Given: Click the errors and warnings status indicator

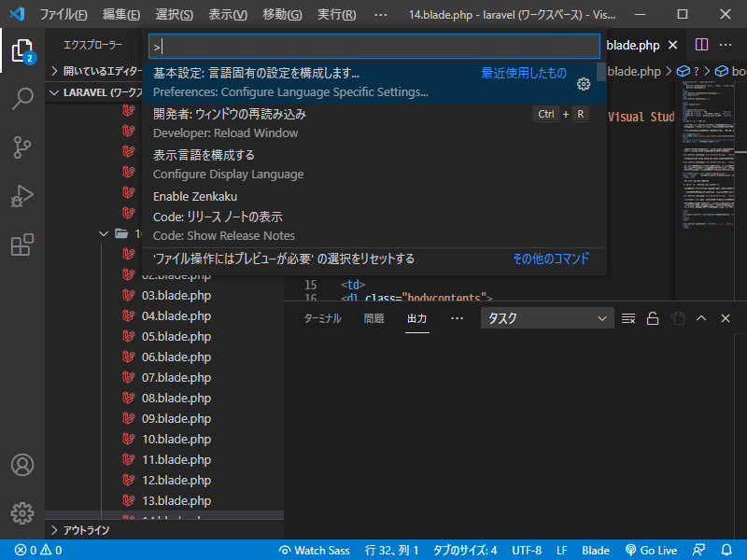Looking at the screenshot, I should click(x=38, y=551).
